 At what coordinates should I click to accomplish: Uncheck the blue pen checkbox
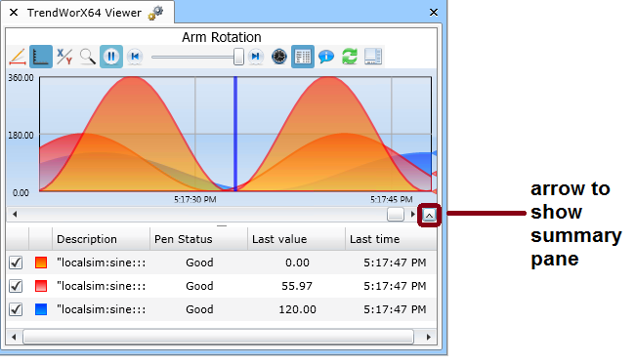tap(16, 309)
